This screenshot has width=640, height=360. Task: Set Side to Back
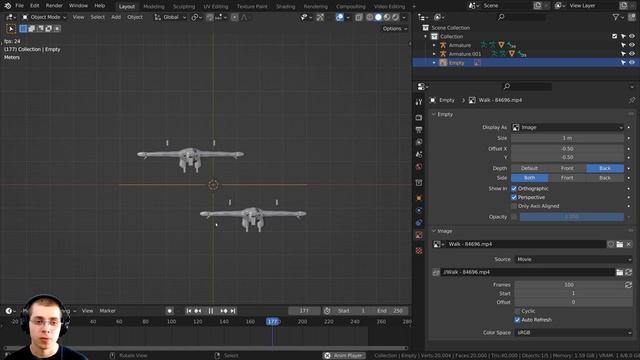[x=605, y=178]
